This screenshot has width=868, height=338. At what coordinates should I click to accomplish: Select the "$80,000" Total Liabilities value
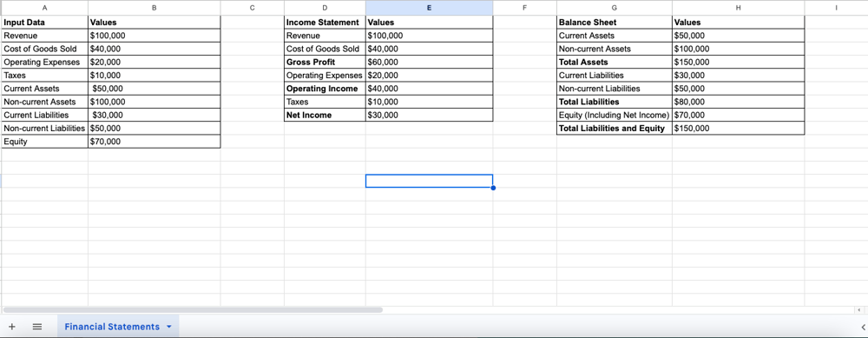click(x=739, y=102)
